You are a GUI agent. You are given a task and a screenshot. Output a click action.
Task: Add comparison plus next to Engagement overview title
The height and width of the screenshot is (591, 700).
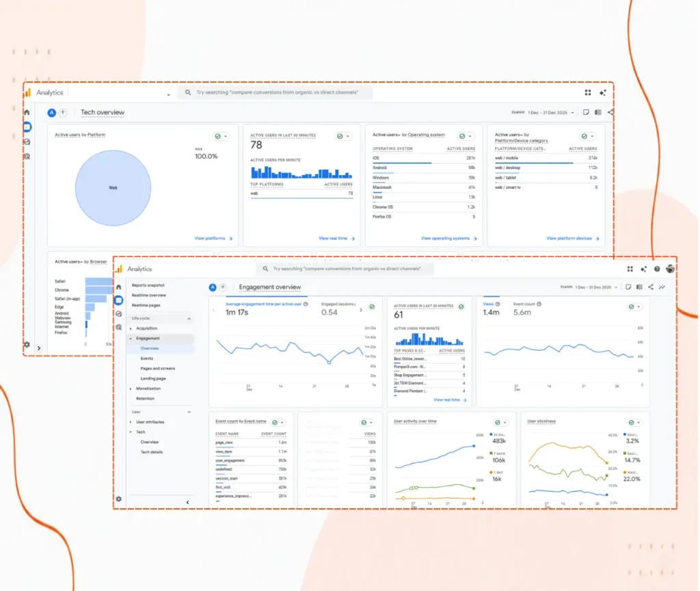(x=223, y=287)
